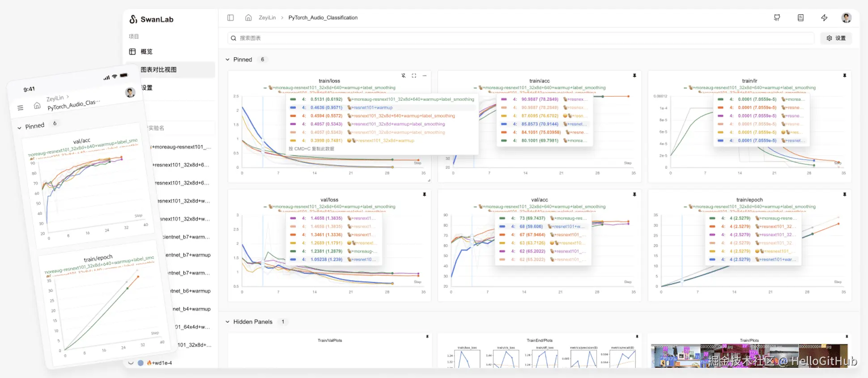Open the 概览 overview menu item
This screenshot has height=378, width=868.
146,52
